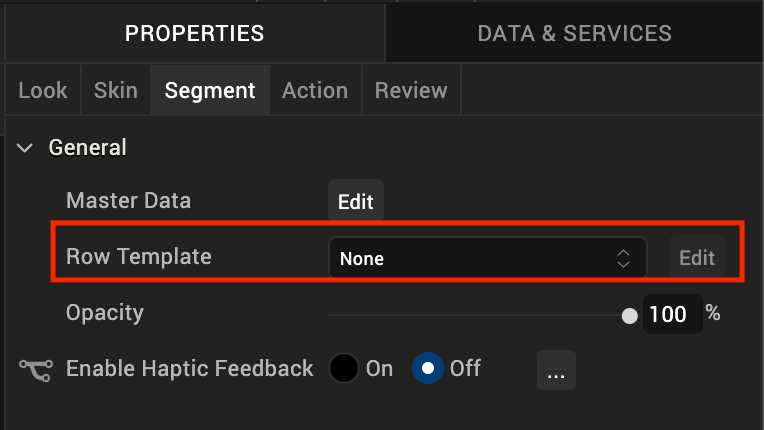Click the fork icon beside Enable Haptic Feedback
This screenshot has width=764, height=430.
tap(35, 369)
